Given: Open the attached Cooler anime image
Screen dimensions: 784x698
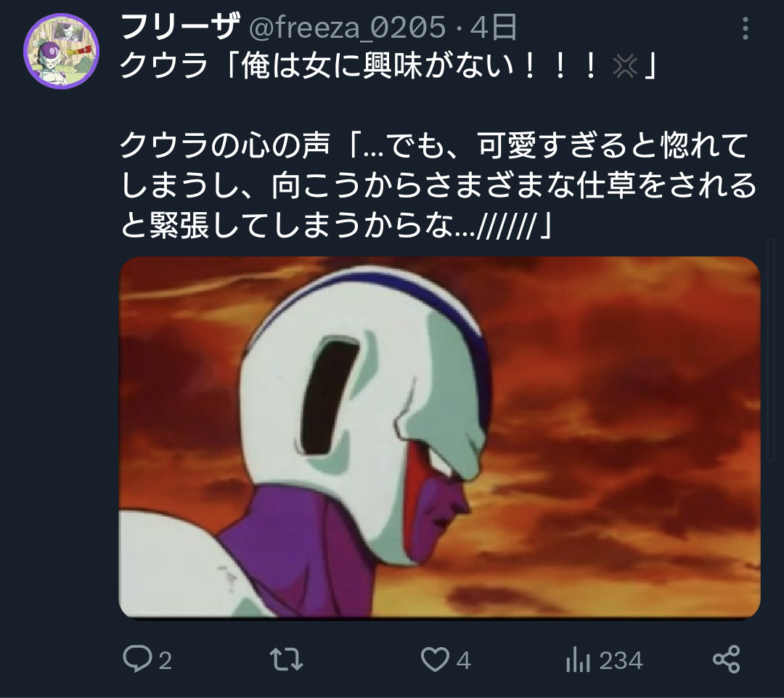Looking at the screenshot, I should 439,438.
